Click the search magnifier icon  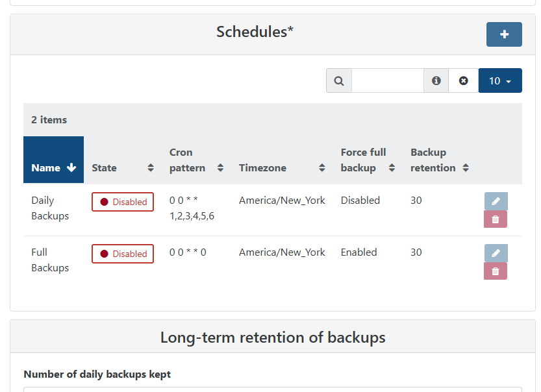coord(339,80)
